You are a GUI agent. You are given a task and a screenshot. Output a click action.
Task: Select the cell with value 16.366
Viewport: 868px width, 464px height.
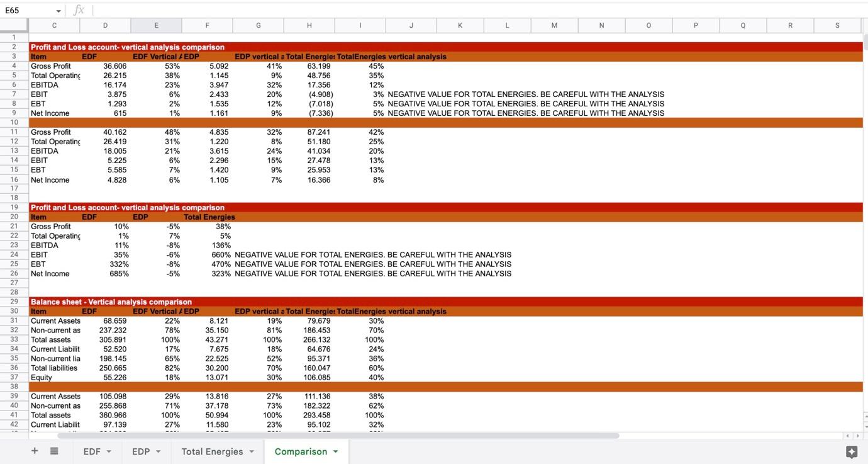[309, 180]
